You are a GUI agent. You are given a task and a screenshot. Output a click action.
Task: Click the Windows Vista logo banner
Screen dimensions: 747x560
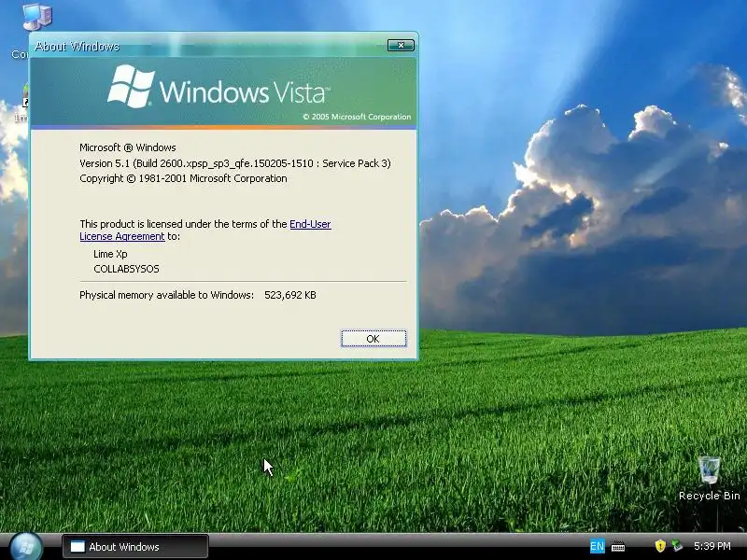tap(223, 91)
